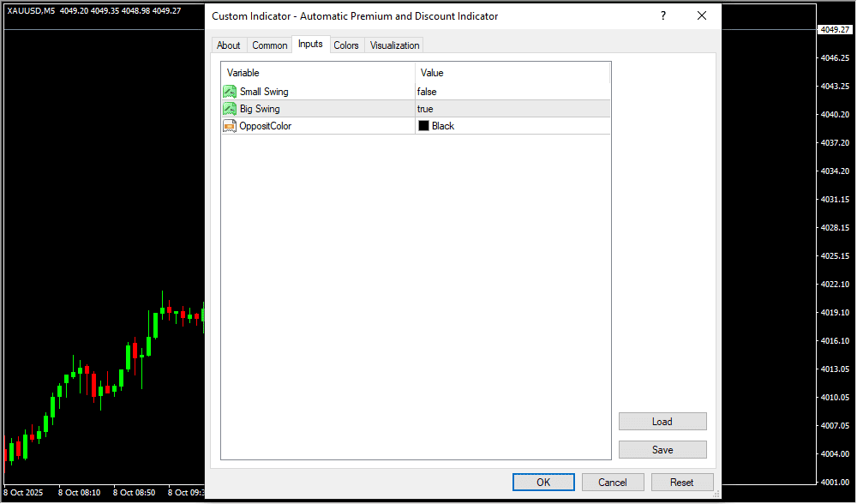
Task: Click the Value column header
Action: tap(512, 73)
